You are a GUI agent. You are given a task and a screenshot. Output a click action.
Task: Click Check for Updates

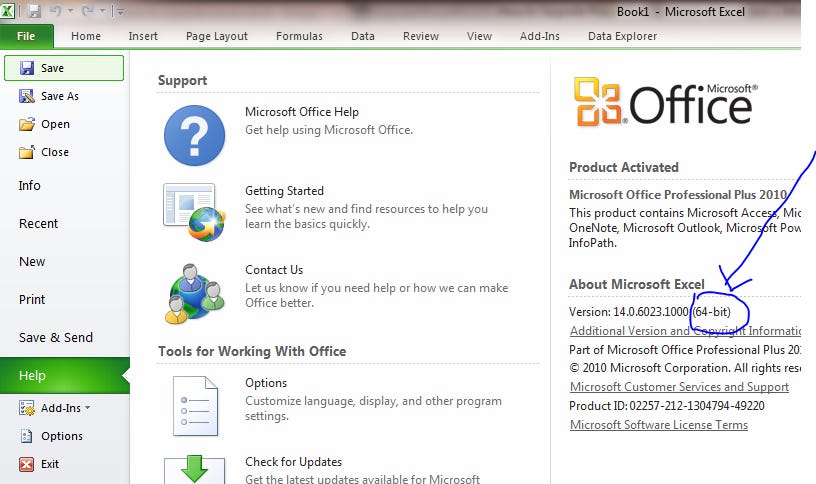(x=294, y=462)
